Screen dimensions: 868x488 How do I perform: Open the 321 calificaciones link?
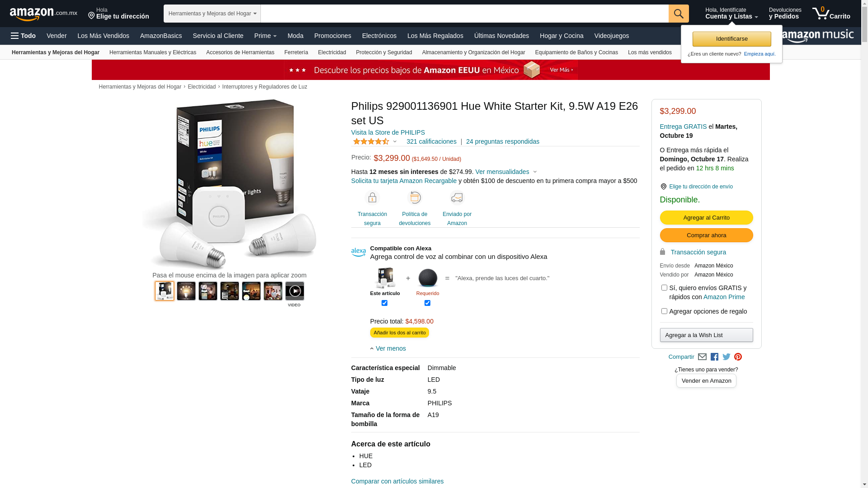[431, 141]
